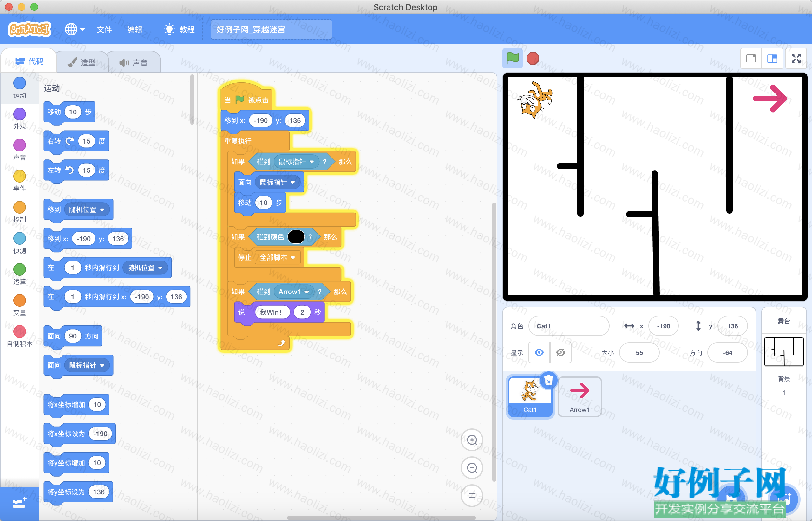Switch to the 代码 tab
This screenshot has width=812, height=521.
point(29,61)
